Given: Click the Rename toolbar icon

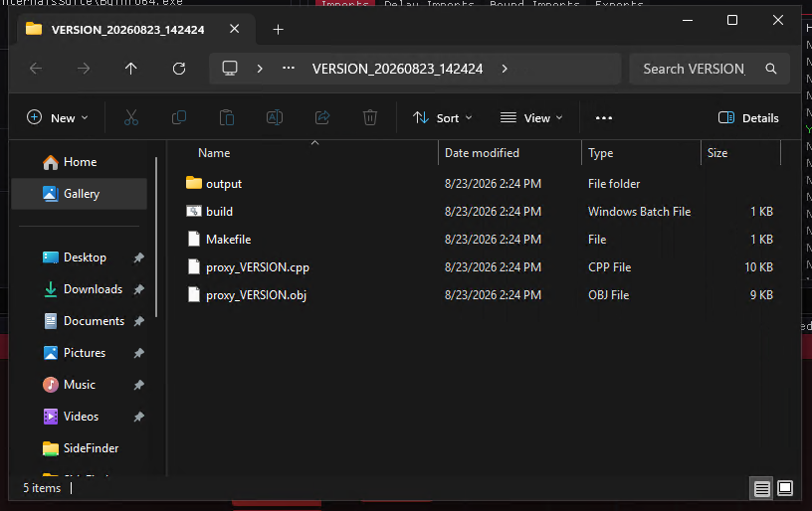Looking at the screenshot, I should [x=275, y=118].
